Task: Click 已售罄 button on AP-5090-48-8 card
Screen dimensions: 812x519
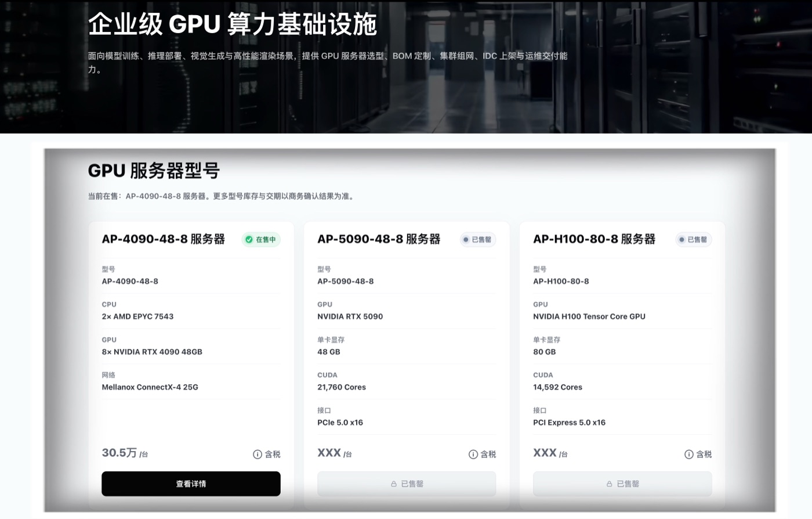Action: (x=407, y=484)
